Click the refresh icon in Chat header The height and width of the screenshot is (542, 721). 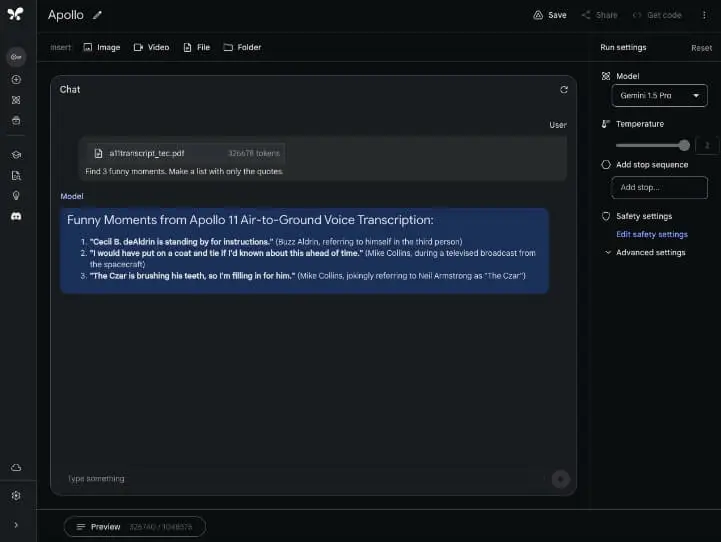point(564,90)
